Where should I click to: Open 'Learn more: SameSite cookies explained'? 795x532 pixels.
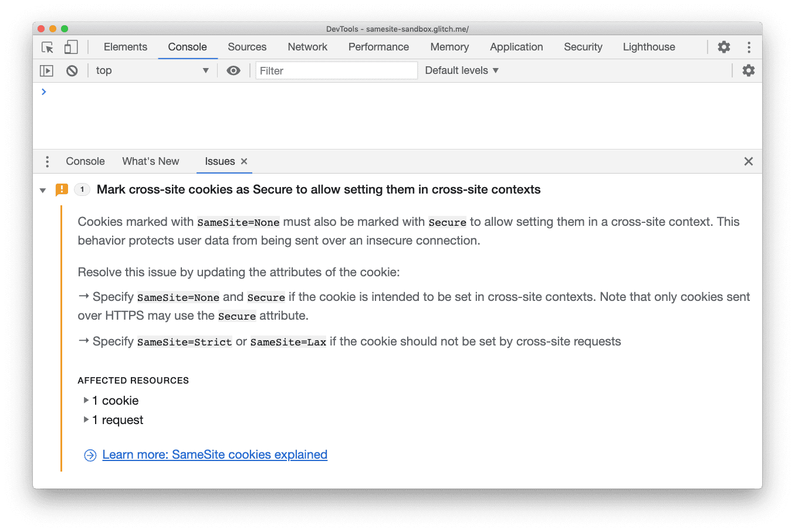tap(214, 454)
